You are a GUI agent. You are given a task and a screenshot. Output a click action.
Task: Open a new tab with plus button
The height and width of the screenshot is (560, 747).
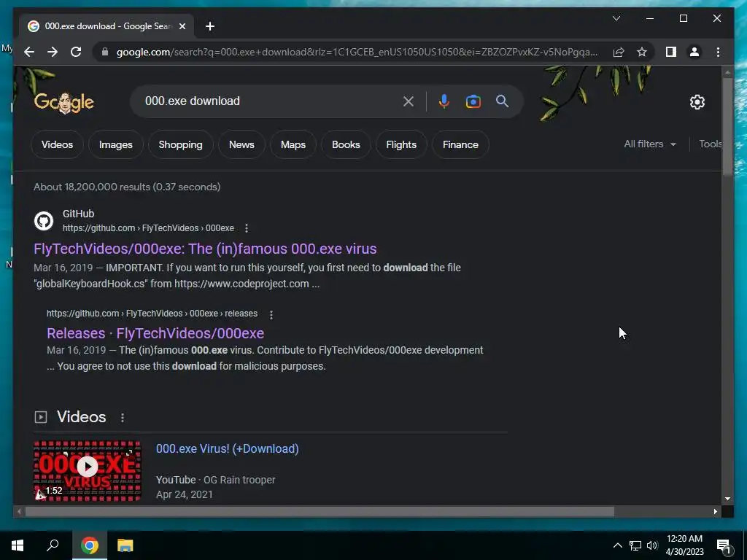[x=210, y=26]
